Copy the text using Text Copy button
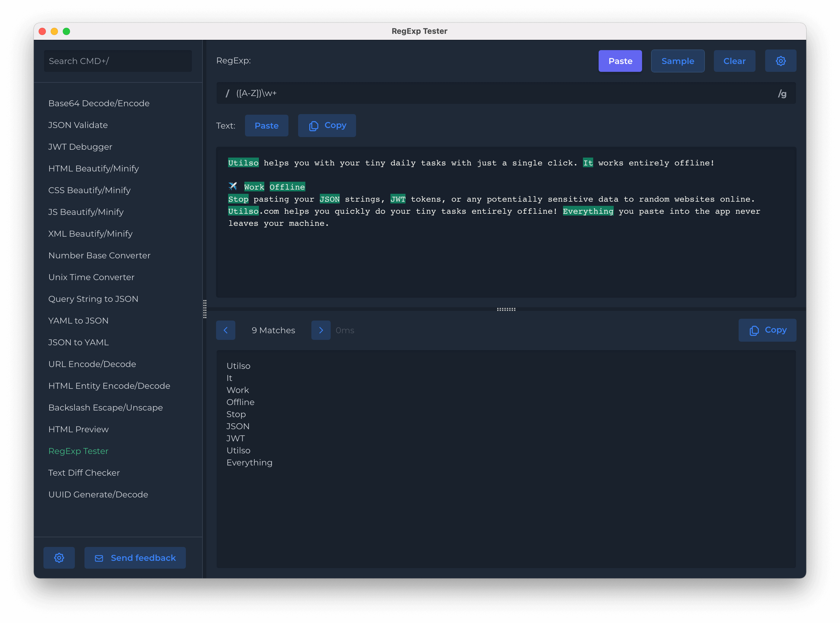 [327, 125]
